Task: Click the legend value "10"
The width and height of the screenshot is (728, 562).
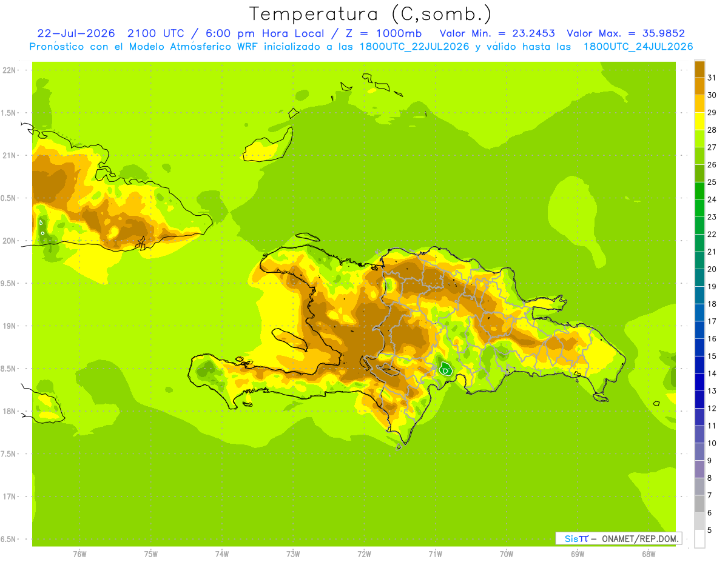Action: point(712,443)
